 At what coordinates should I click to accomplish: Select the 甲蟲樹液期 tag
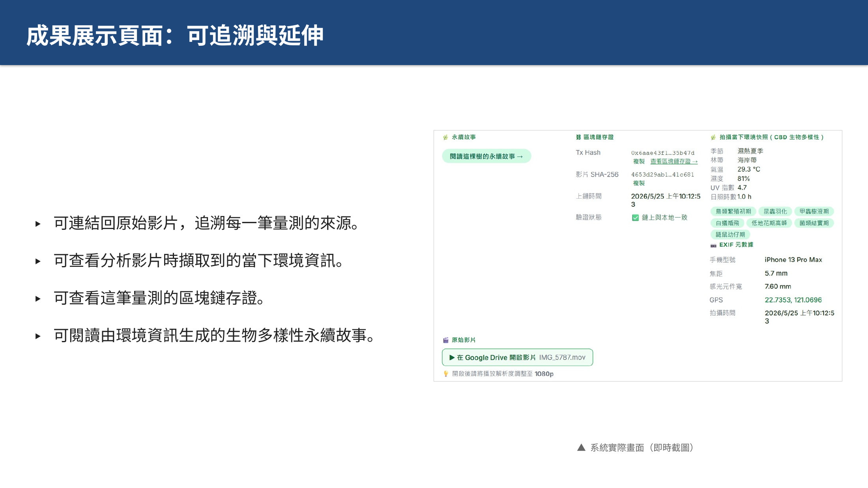click(x=814, y=212)
